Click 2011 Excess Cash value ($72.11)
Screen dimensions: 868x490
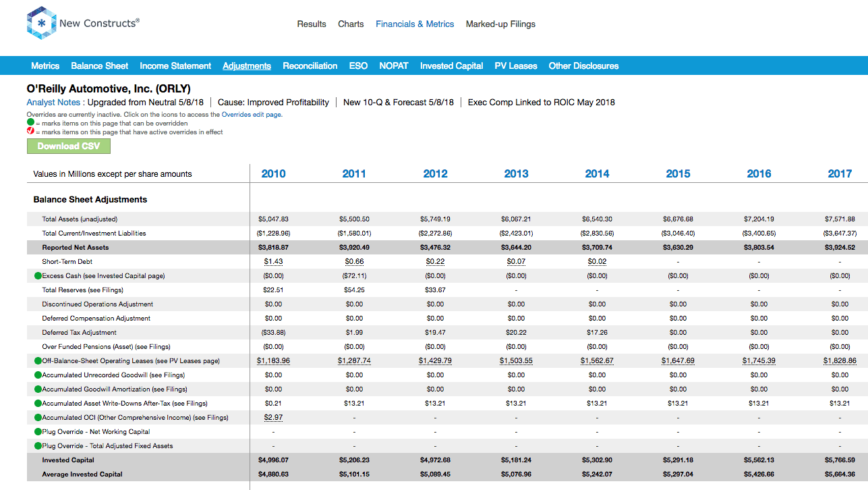[354, 275]
